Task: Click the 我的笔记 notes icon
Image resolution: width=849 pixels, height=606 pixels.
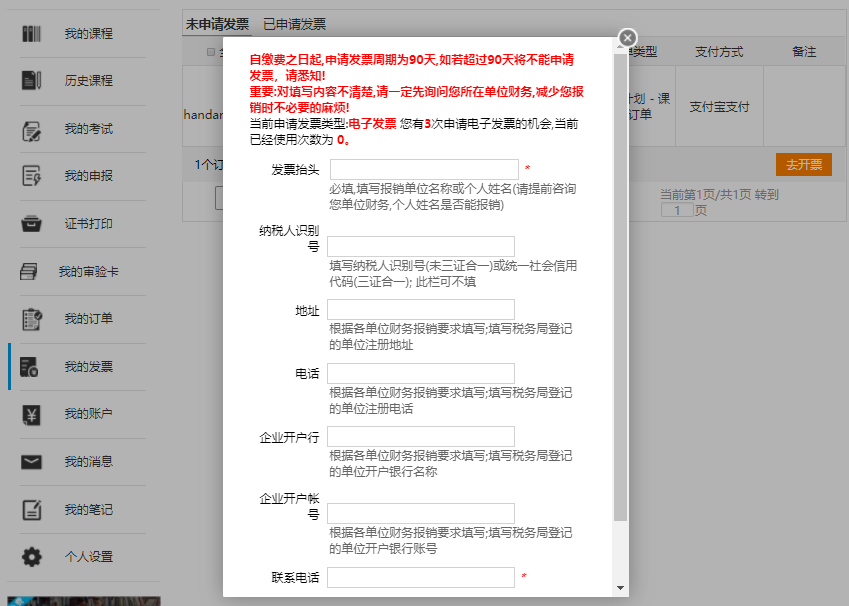Action: (32, 510)
